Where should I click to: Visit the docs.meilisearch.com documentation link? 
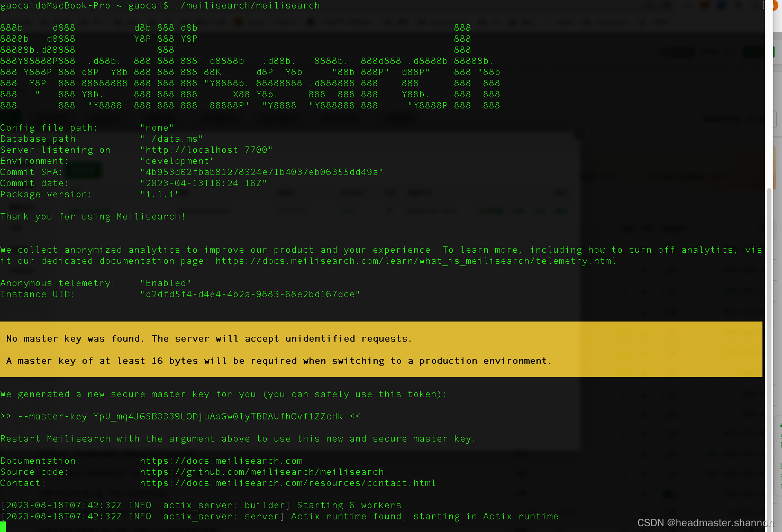click(221, 461)
